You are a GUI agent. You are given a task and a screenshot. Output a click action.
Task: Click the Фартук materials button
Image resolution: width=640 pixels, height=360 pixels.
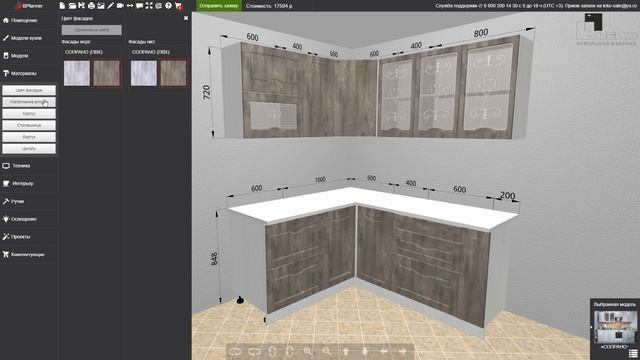pos(29,137)
